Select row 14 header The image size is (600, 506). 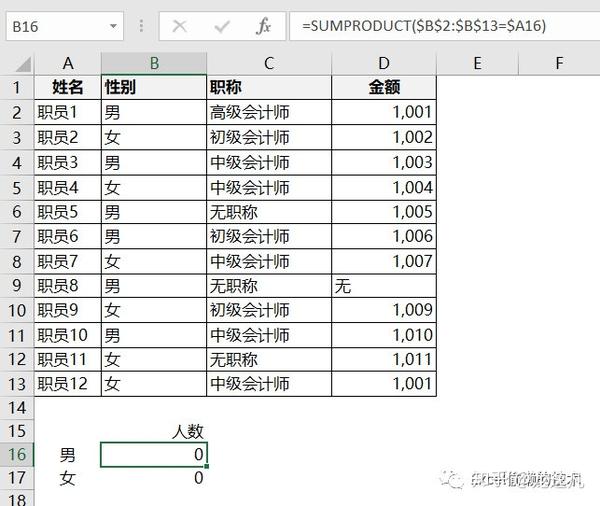click(17, 408)
